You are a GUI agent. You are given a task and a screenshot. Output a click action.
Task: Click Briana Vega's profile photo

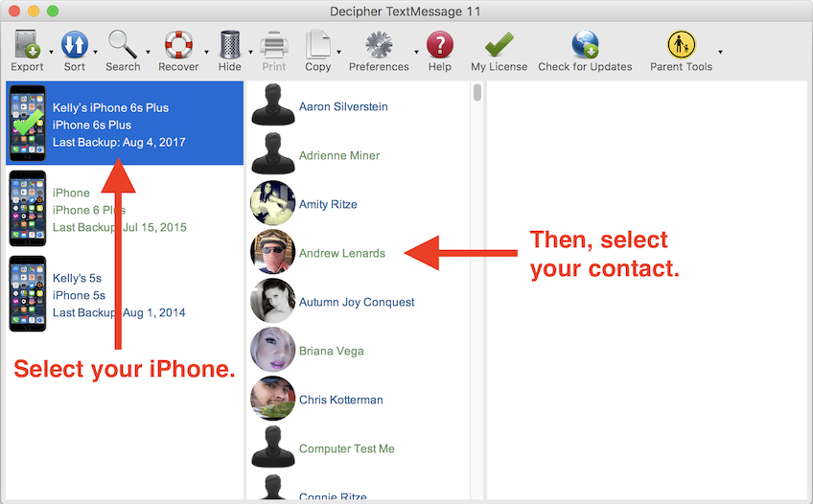(272, 351)
